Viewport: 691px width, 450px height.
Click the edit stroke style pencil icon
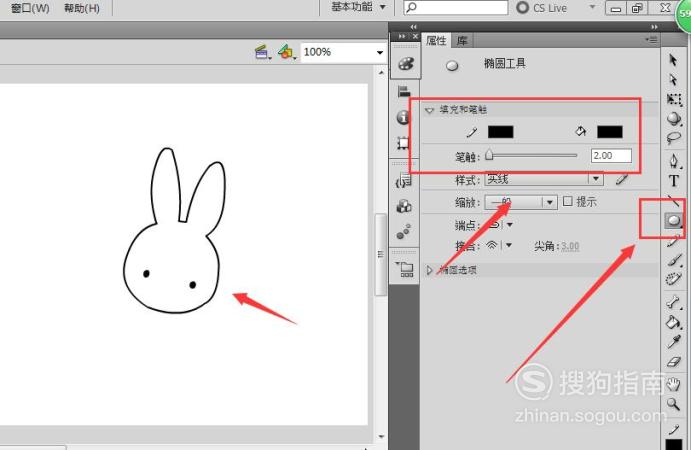point(622,179)
